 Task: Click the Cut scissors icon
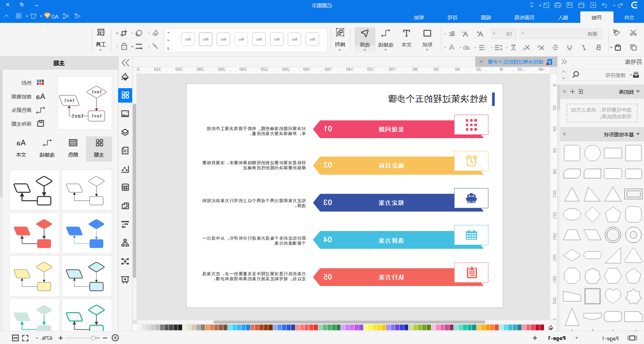(x=633, y=33)
